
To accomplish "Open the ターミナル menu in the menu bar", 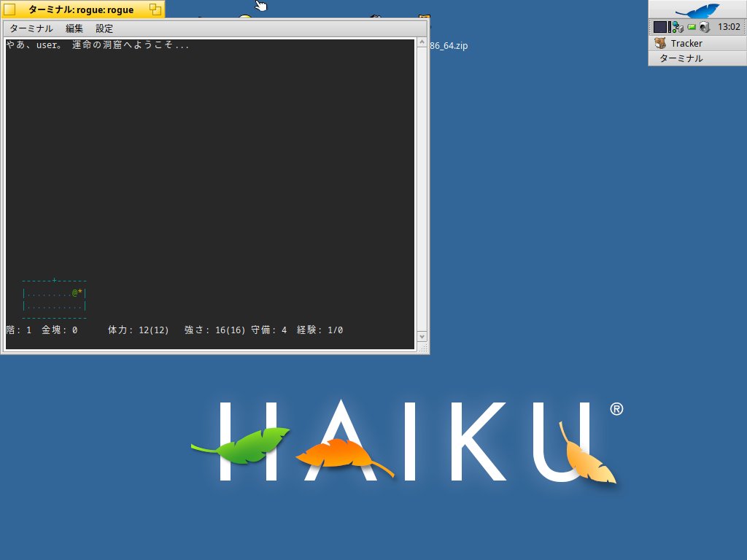I will click(x=31, y=28).
